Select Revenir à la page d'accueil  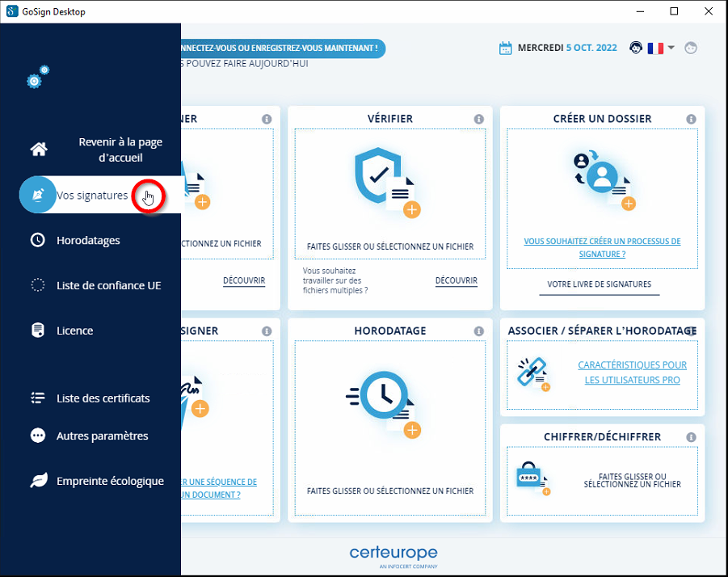(x=120, y=150)
